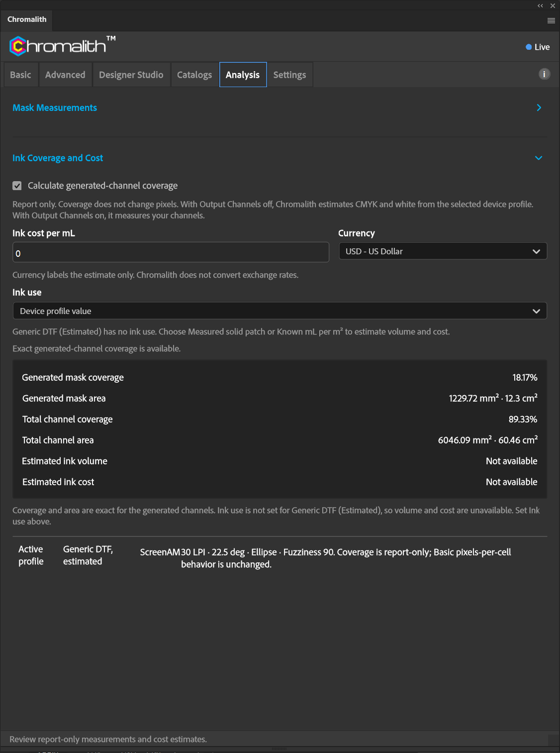Click Exact generated-channel coverage is available text
This screenshot has height=753, width=560.
click(x=96, y=349)
